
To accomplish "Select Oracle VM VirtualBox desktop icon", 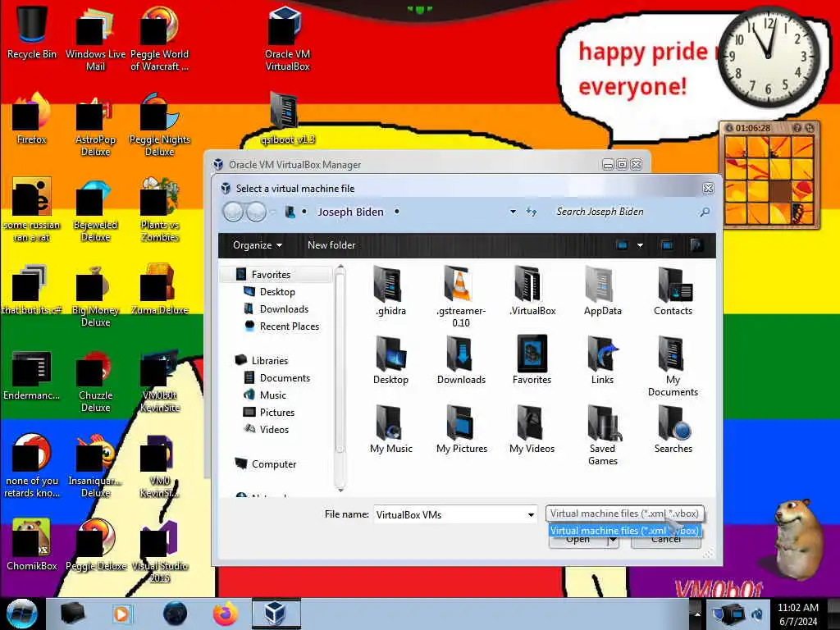I will pyautogui.click(x=287, y=39).
